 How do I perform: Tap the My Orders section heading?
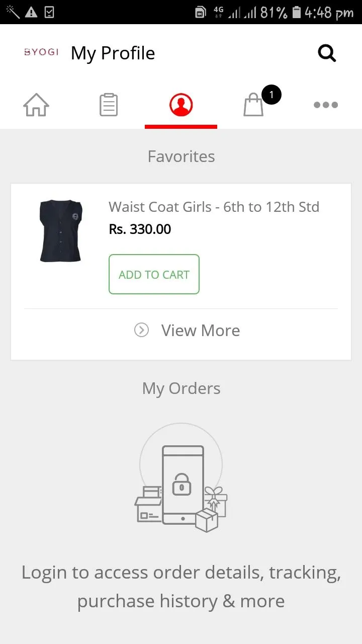pyautogui.click(x=181, y=388)
